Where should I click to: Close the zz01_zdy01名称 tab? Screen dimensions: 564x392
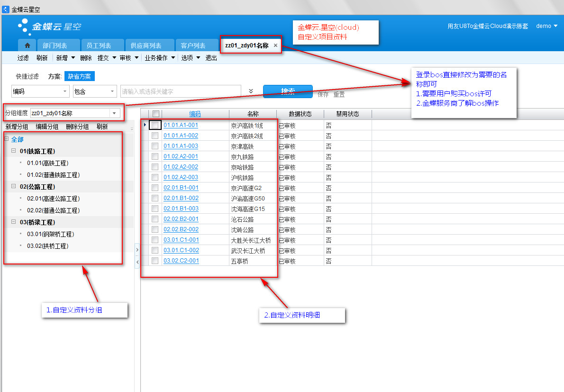(275, 46)
